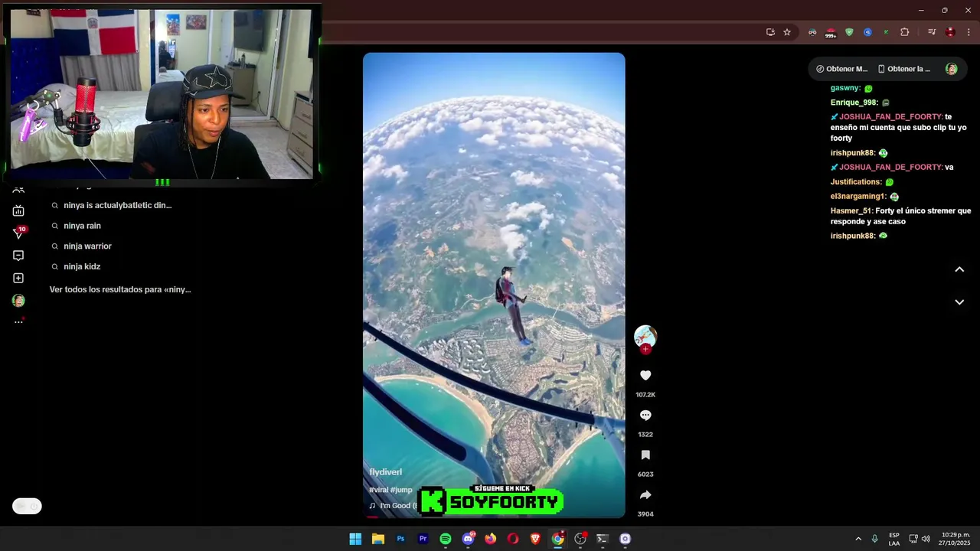Open the Extensions puzzle-piece menu

pyautogui.click(x=904, y=32)
